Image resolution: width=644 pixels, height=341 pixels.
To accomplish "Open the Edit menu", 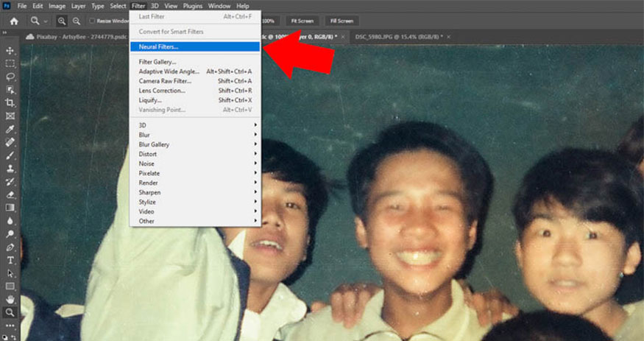I will click(38, 6).
